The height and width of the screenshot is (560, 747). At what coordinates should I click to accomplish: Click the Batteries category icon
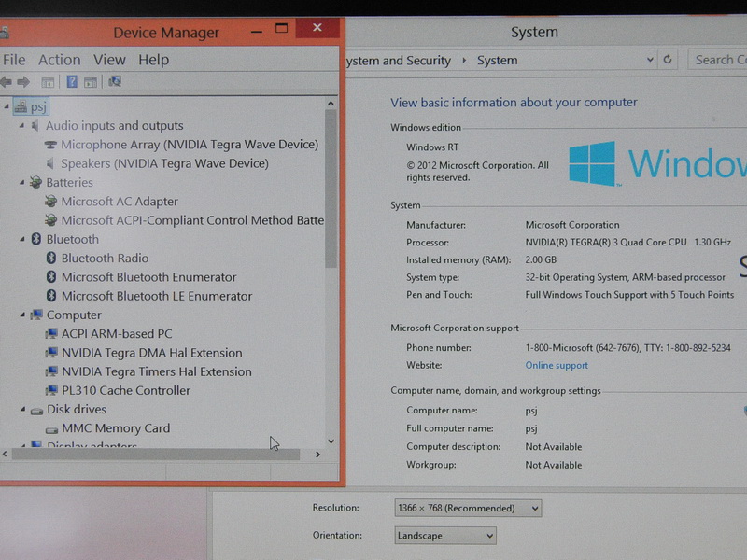click(x=35, y=182)
